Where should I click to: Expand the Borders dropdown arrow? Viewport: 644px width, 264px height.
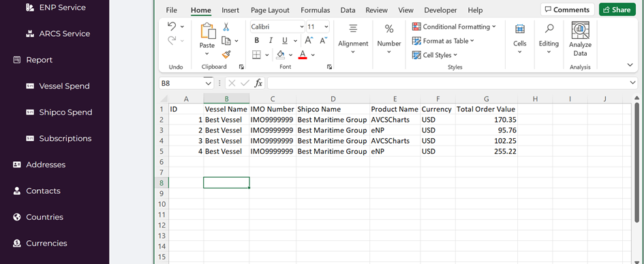pos(266,55)
